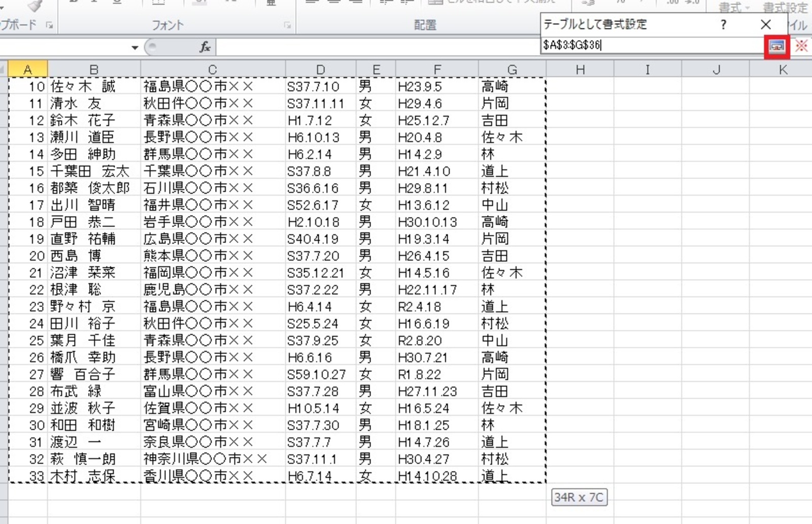The image size is (812, 524).
Task: Select the cell 戸田 恭二
Action: pyautogui.click(x=94, y=222)
